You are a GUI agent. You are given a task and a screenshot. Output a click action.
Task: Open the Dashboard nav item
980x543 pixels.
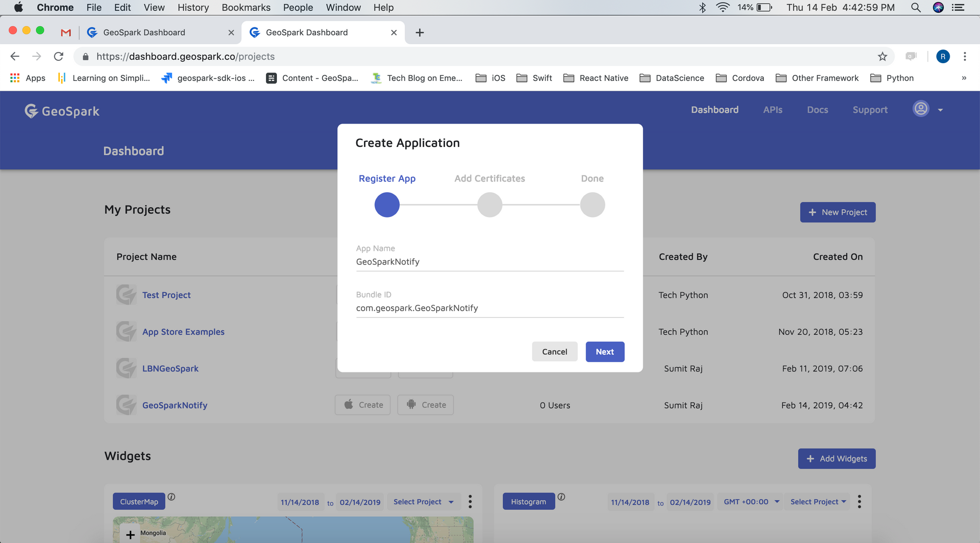714,110
